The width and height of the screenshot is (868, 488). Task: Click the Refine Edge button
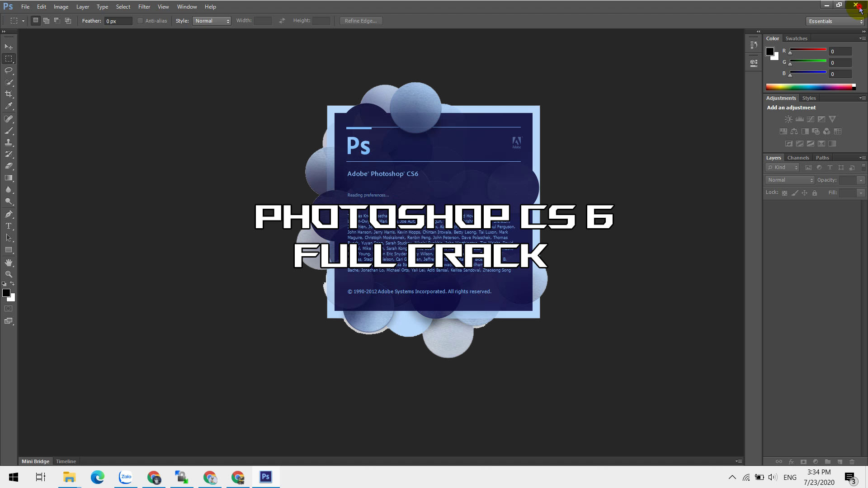coord(361,20)
